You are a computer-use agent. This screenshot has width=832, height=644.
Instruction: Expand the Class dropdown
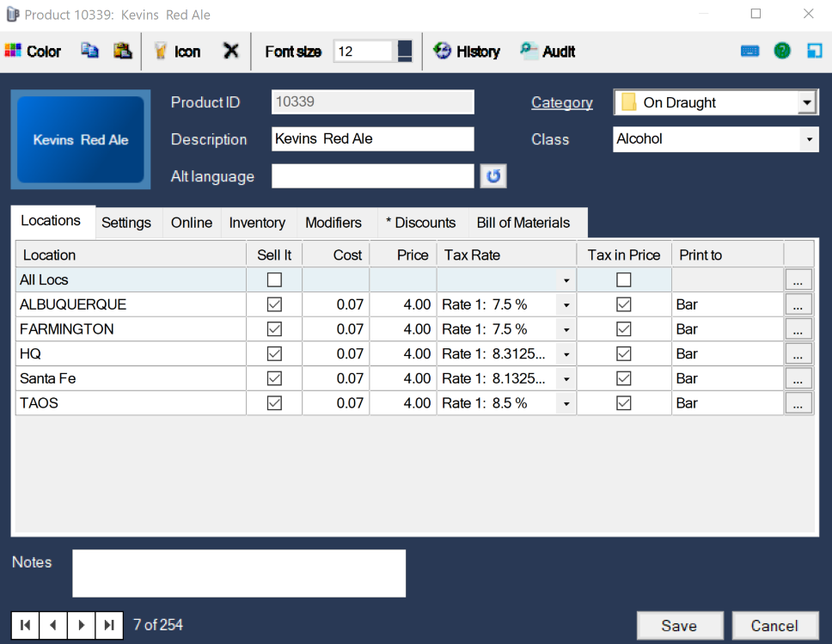(x=809, y=139)
